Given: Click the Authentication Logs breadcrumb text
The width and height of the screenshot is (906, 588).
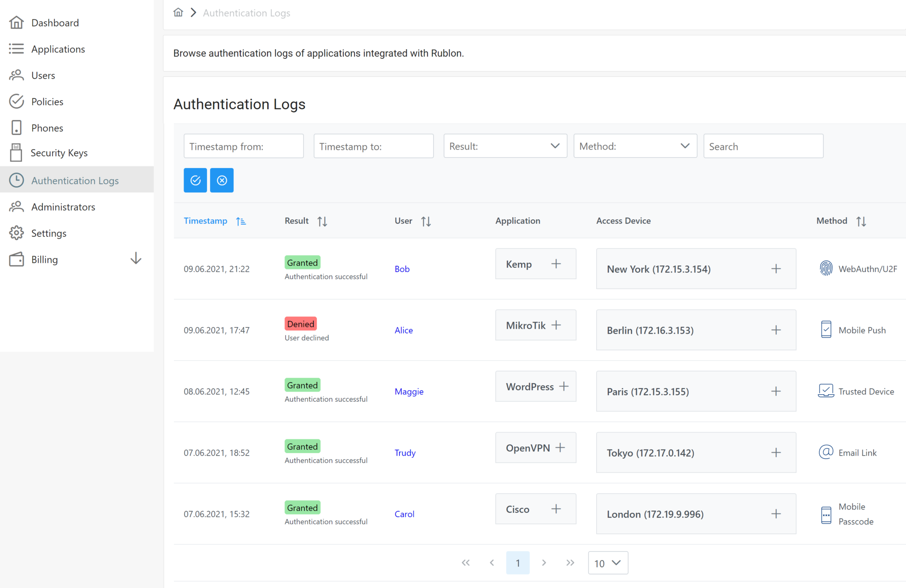Looking at the screenshot, I should [246, 13].
